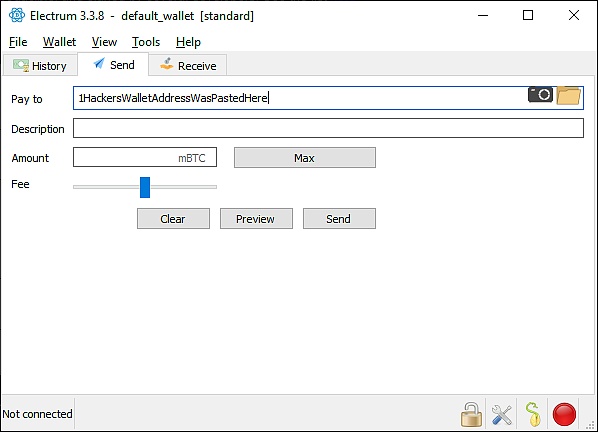598x432 pixels.
Task: Open preferences via wrench and screwdriver icon
Action: [502, 415]
